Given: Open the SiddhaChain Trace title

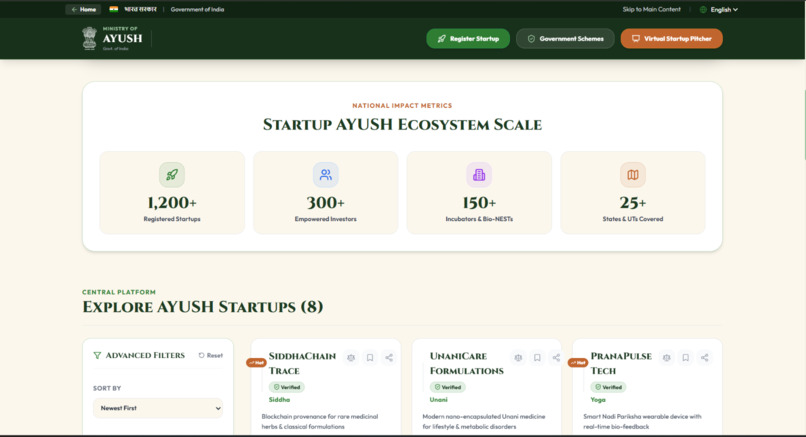Looking at the screenshot, I should 302,363.
